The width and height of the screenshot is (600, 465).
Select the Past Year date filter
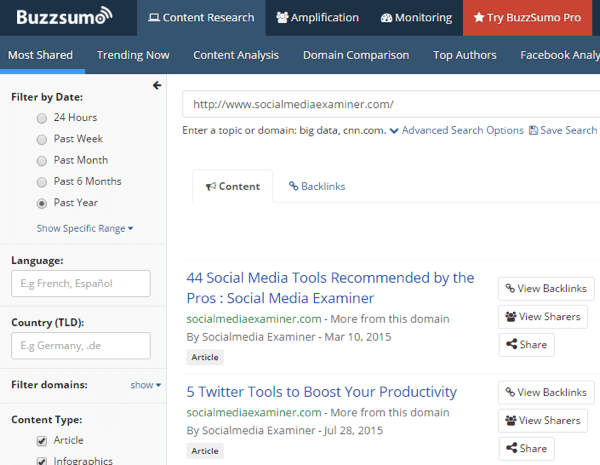(42, 203)
